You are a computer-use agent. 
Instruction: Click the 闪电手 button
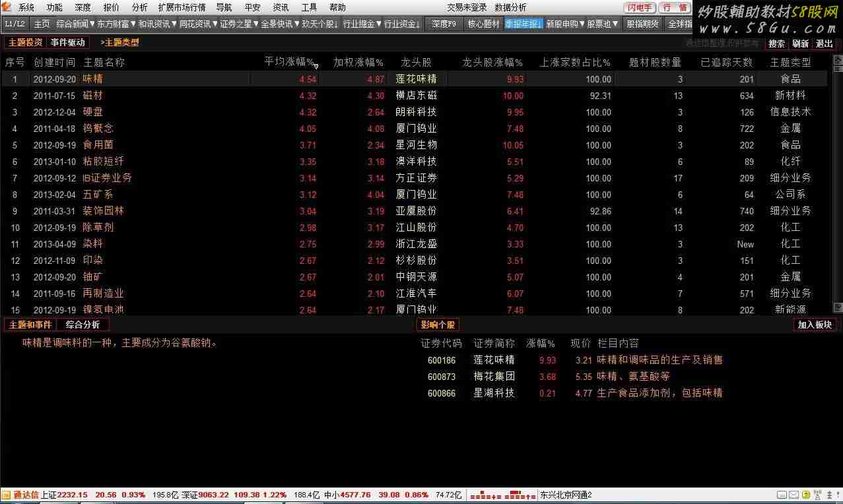640,8
